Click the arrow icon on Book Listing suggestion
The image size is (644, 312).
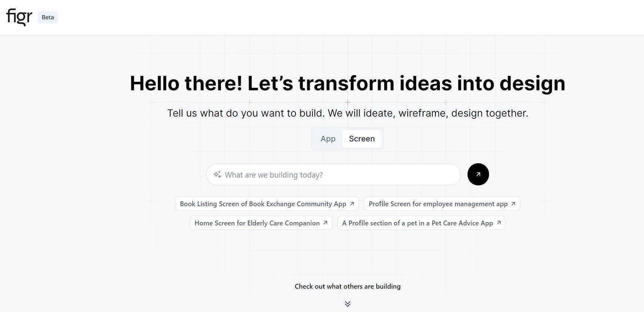352,204
